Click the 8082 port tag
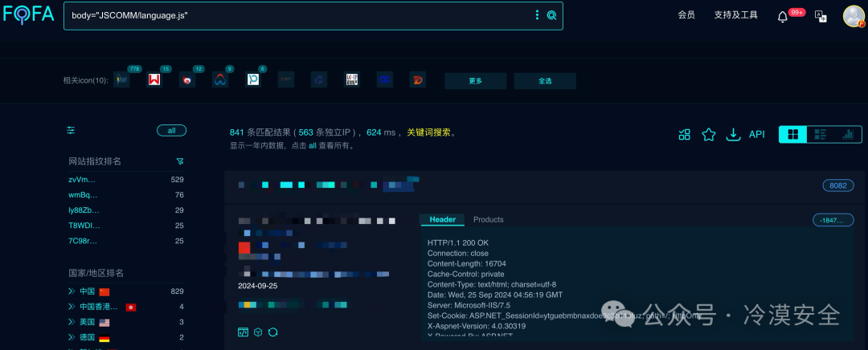The image size is (868, 350). pos(838,185)
